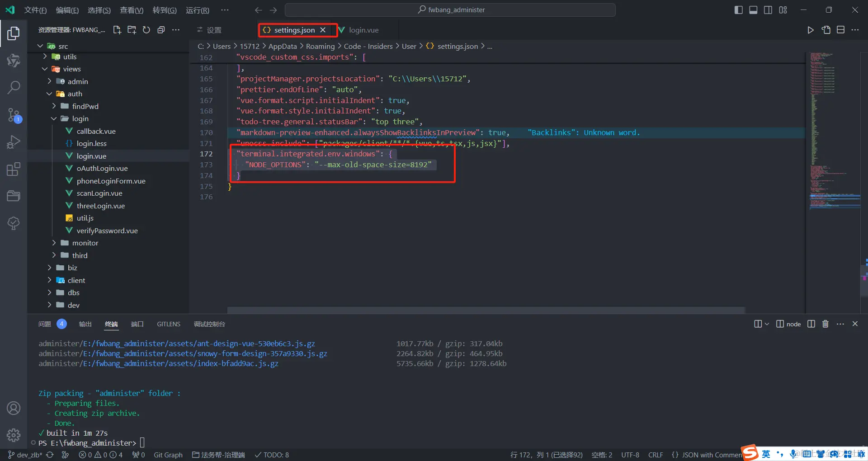Change the UTF-8 encoding
This screenshot has width=868, height=461.
pos(630,455)
